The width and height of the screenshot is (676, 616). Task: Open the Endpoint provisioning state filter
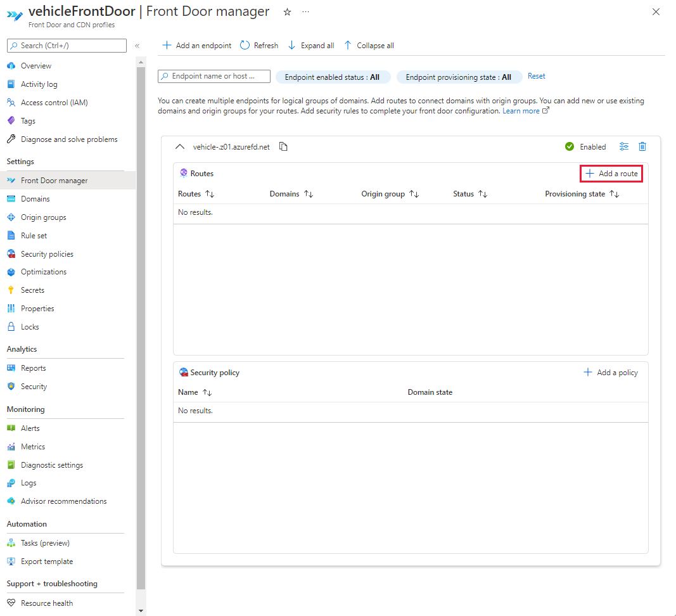pos(459,77)
